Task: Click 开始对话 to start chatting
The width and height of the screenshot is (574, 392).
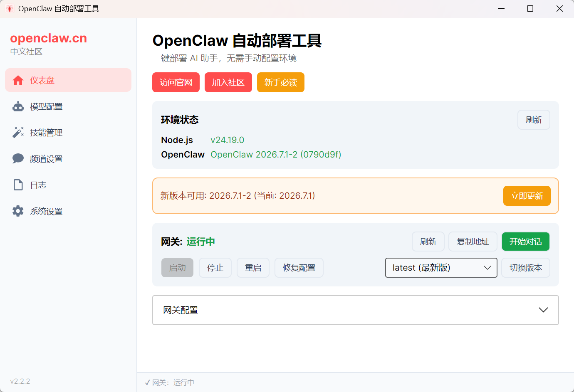Action: coord(526,242)
